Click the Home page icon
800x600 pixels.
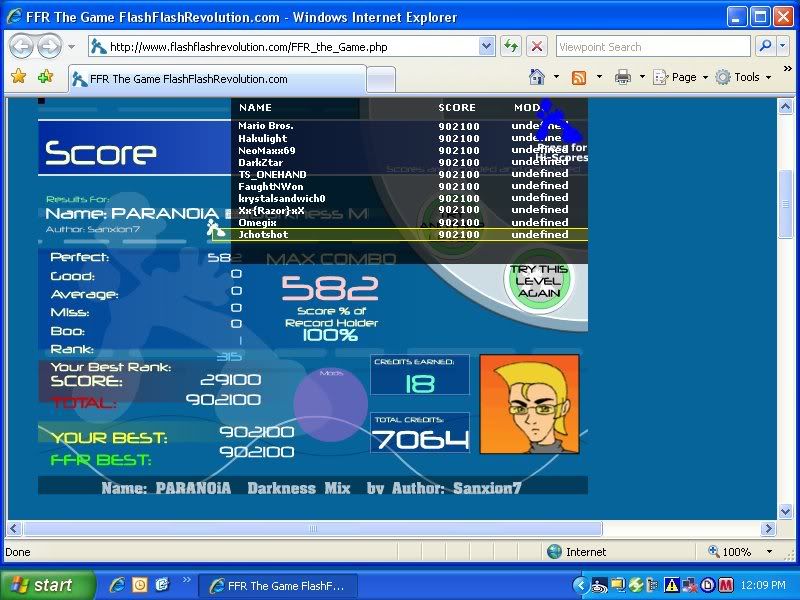click(x=537, y=77)
